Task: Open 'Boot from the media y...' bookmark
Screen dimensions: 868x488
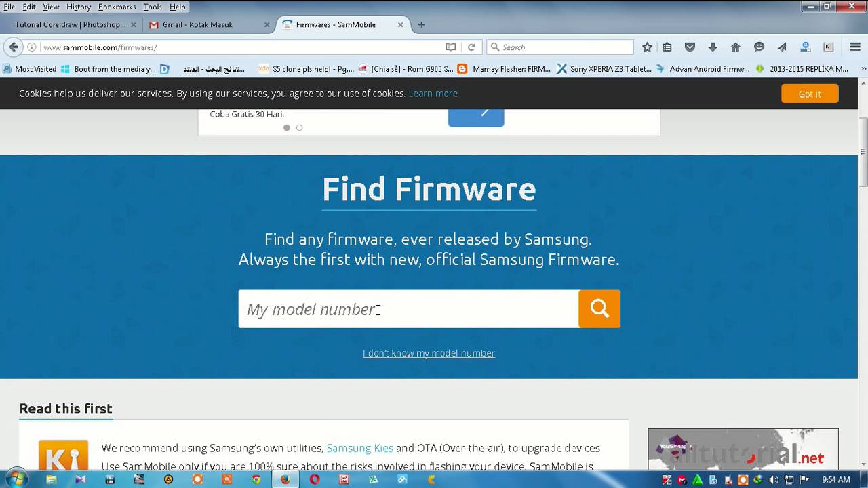Action: click(x=108, y=68)
